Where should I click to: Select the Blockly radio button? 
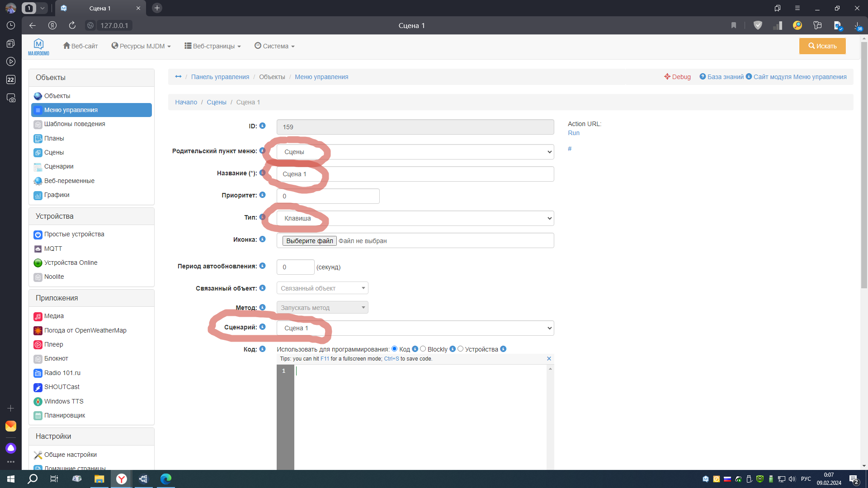423,349
